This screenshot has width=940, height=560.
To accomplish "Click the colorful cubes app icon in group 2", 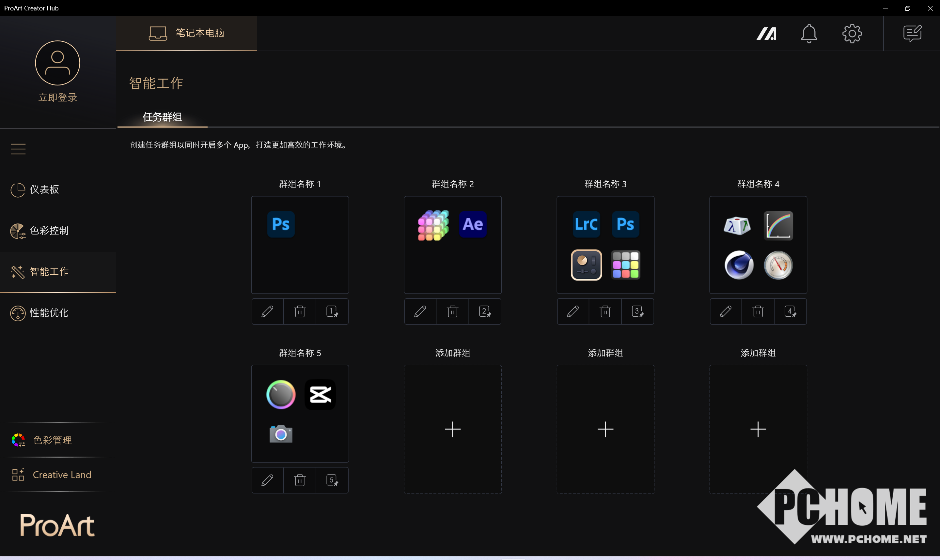I will click(433, 225).
